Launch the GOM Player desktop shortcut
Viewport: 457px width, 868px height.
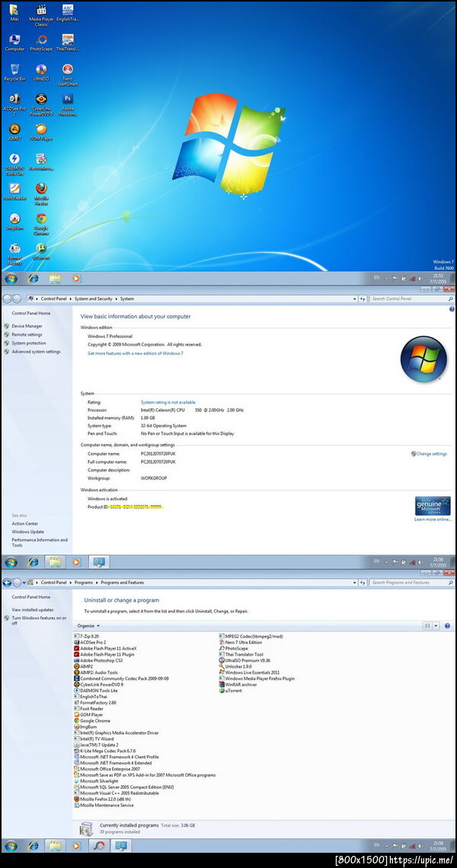point(41,132)
